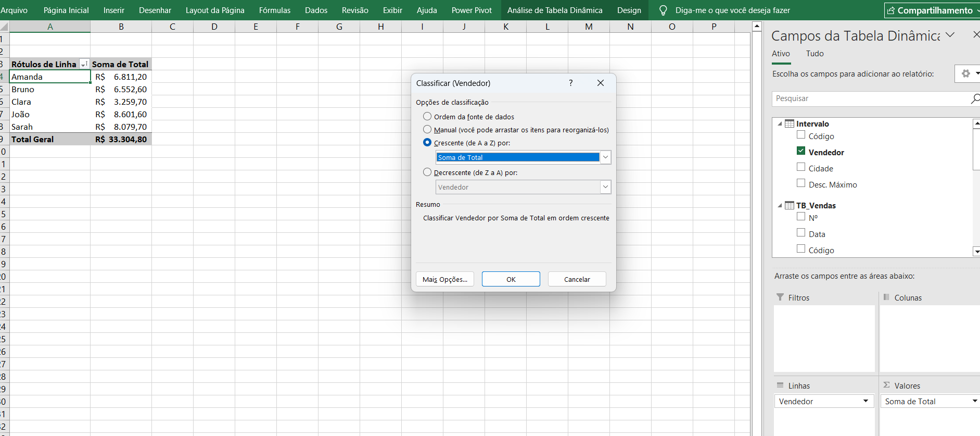The height and width of the screenshot is (436, 980).
Task: Open the gear tools button in fields pane
Action: [966, 73]
